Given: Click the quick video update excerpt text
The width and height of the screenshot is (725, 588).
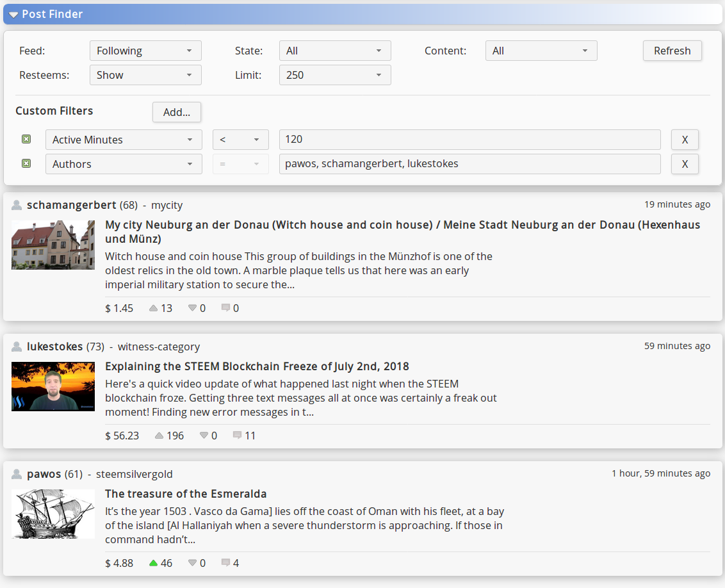Looking at the screenshot, I should tap(301, 398).
